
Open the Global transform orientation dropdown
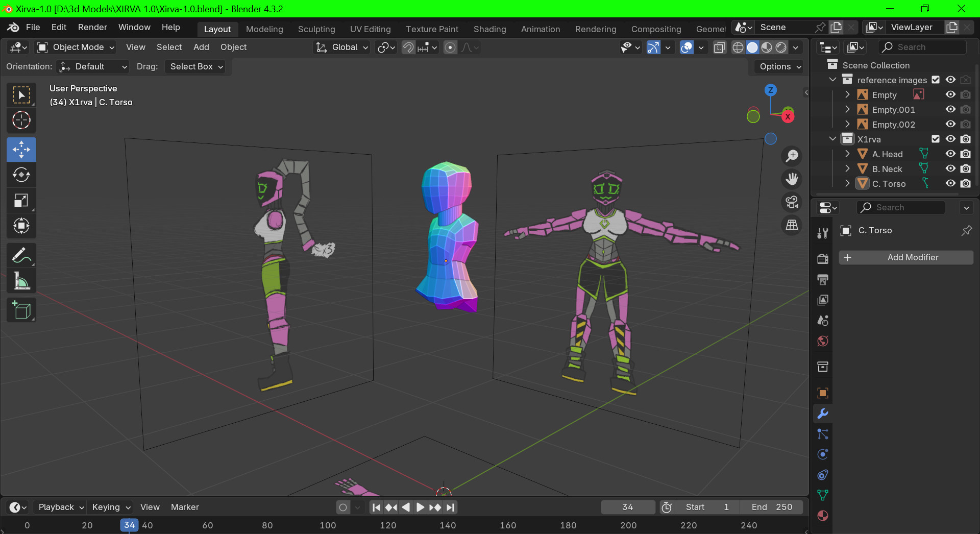coord(341,47)
